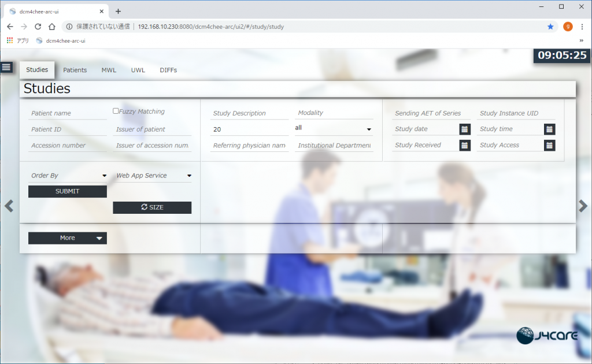Open the Study Received calendar picker

(465, 146)
